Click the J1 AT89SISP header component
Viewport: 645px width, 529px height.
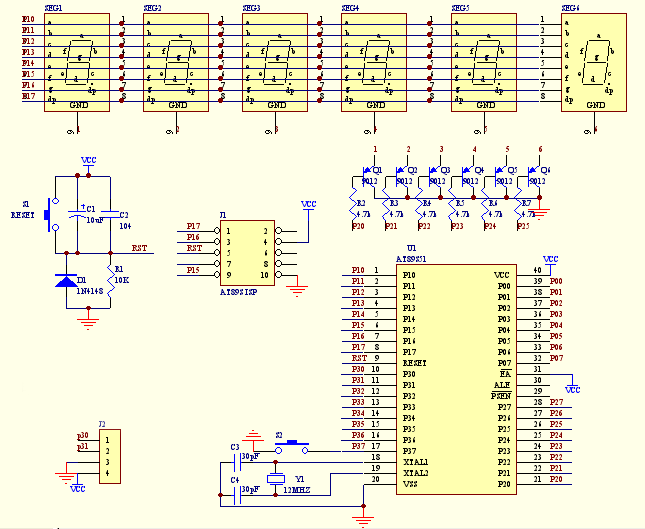[248, 252]
